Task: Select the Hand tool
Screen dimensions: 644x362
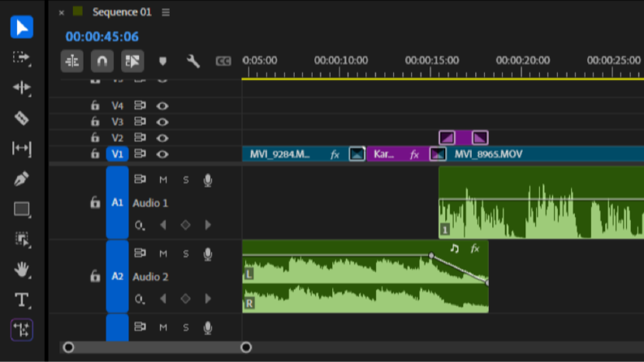Action: point(21,269)
